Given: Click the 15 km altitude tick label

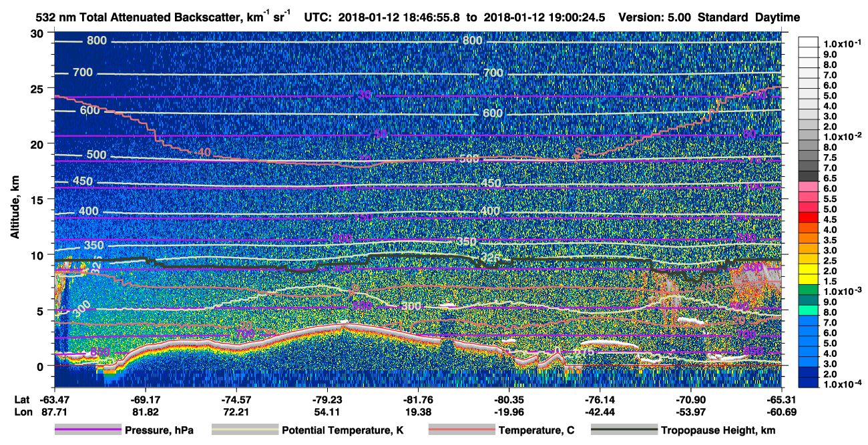Looking at the screenshot, I should [x=39, y=199].
